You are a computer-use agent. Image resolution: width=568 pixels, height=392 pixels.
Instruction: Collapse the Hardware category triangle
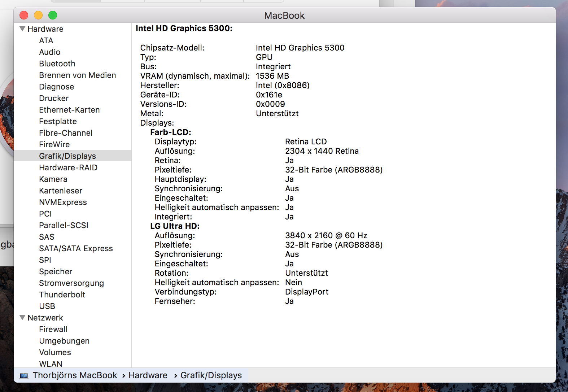(x=22, y=29)
